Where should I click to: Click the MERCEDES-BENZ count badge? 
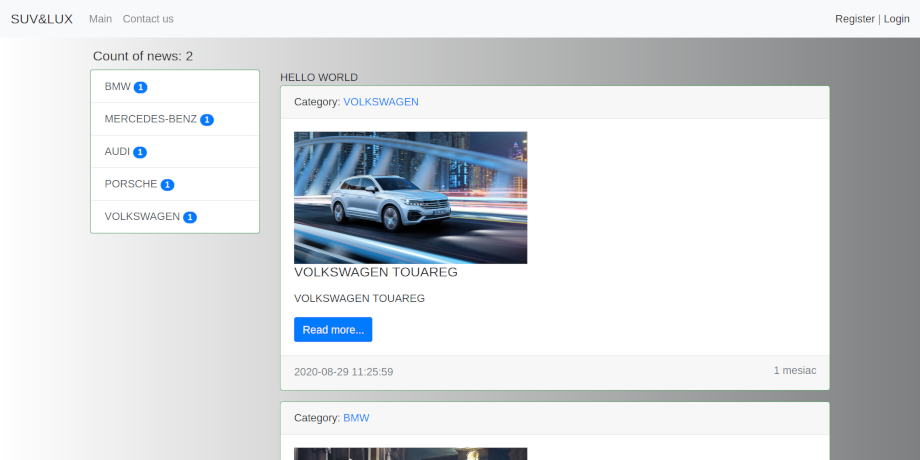coord(207,120)
